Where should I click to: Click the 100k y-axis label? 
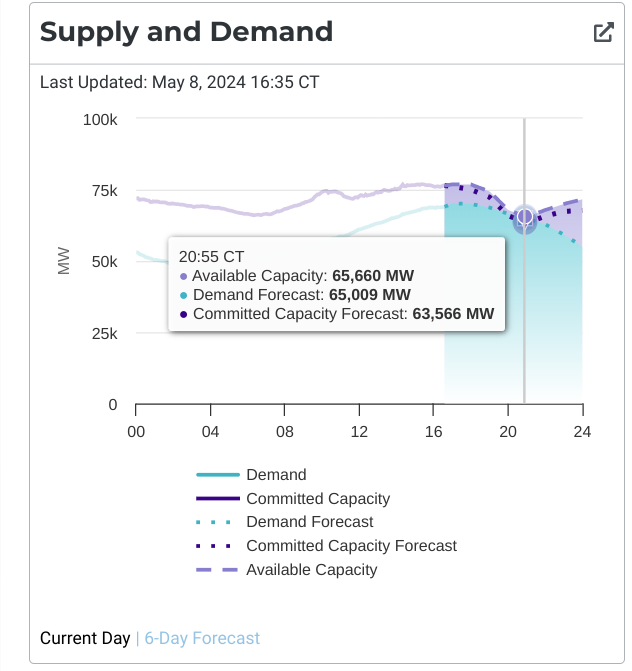(x=100, y=120)
